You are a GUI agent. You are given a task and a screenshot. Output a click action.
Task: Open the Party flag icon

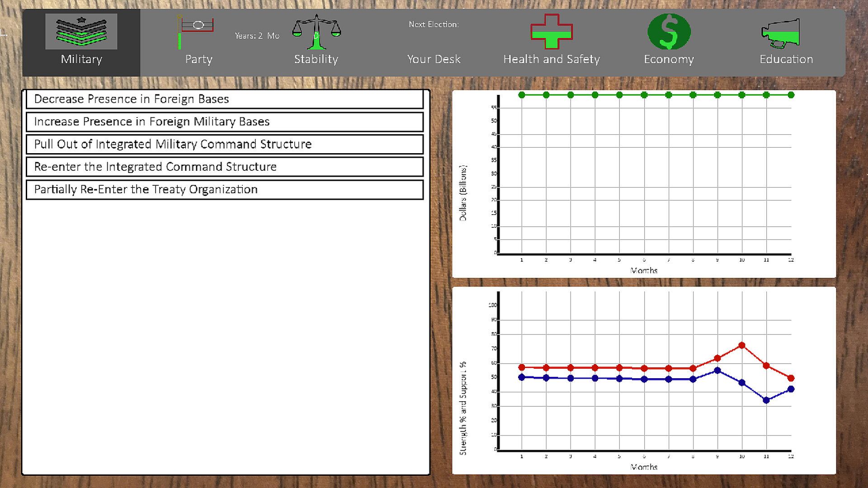point(196,32)
